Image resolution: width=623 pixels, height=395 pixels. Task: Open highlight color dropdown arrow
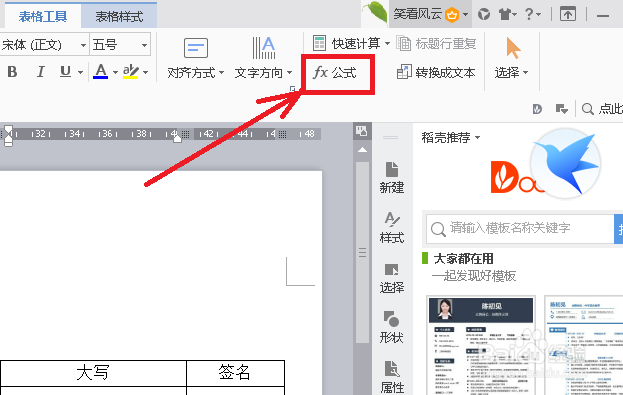point(145,72)
